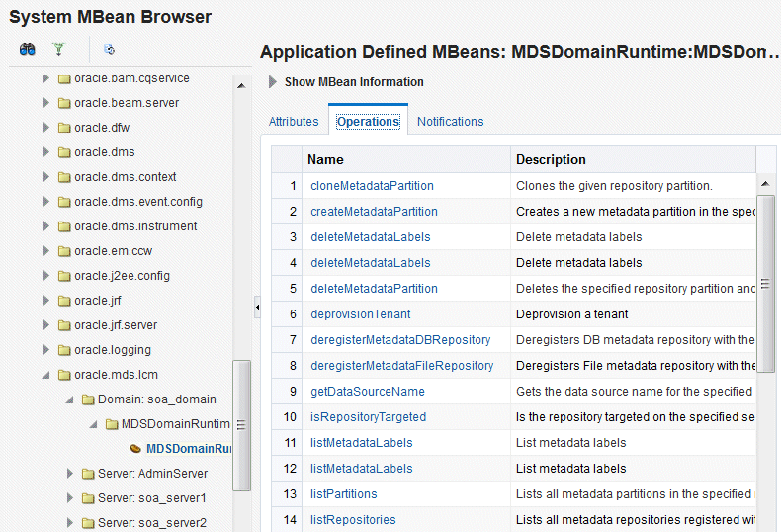Collapse the oracle.mds.lcm tree node

tap(45, 375)
